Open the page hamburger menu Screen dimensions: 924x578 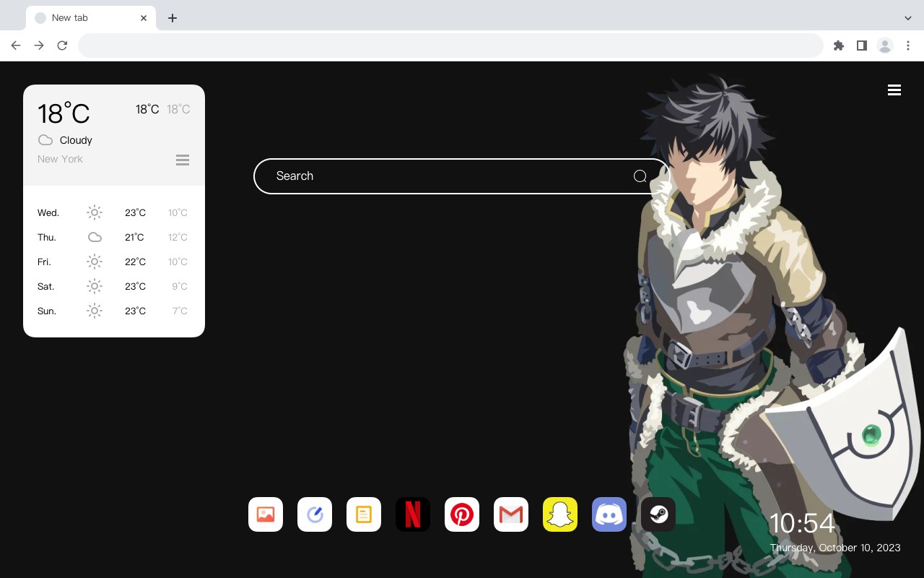pos(894,90)
